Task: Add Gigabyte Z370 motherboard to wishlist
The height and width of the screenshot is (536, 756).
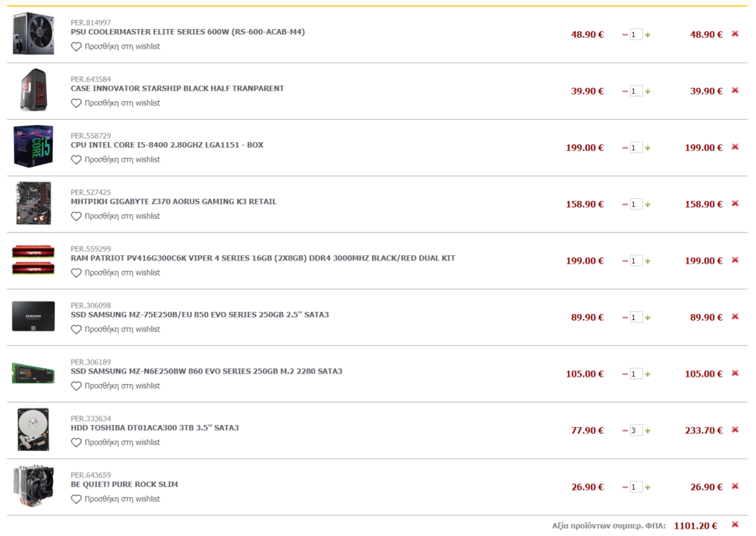Action: click(115, 217)
